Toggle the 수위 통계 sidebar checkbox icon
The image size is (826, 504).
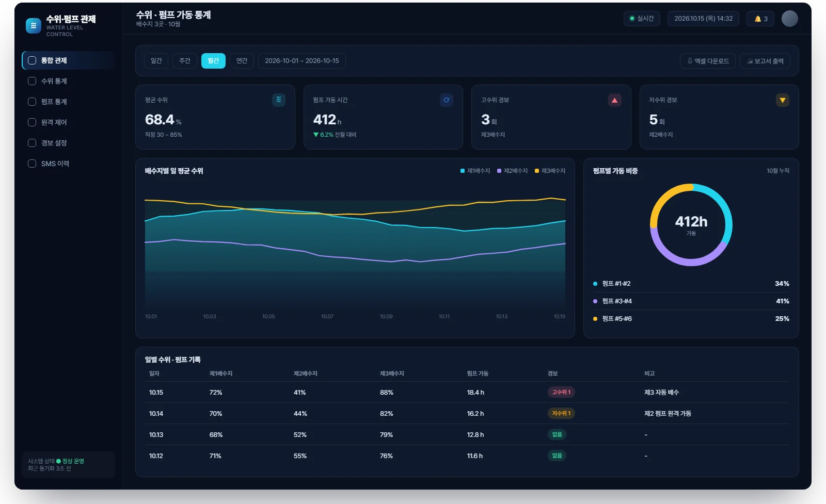pyautogui.click(x=32, y=81)
